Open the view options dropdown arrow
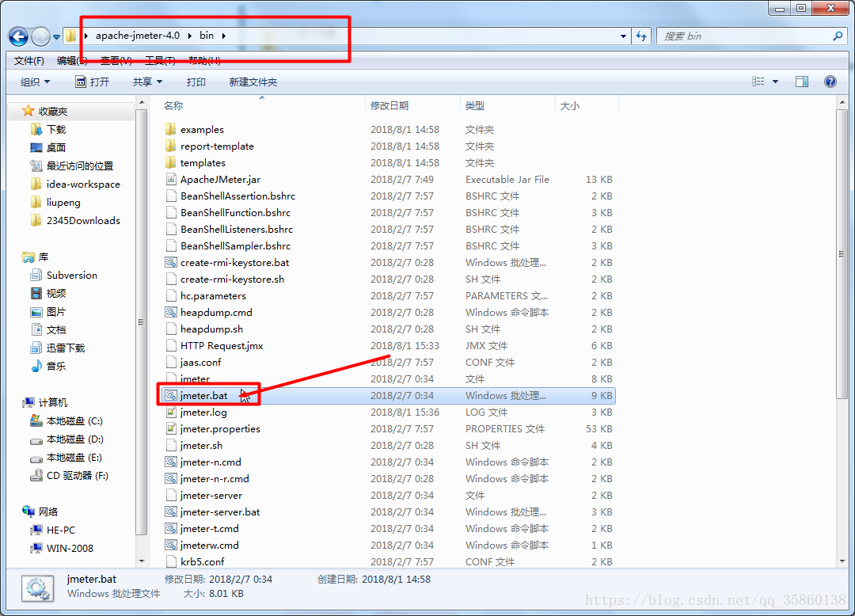Viewport: 855px width, 616px height. 775,82
